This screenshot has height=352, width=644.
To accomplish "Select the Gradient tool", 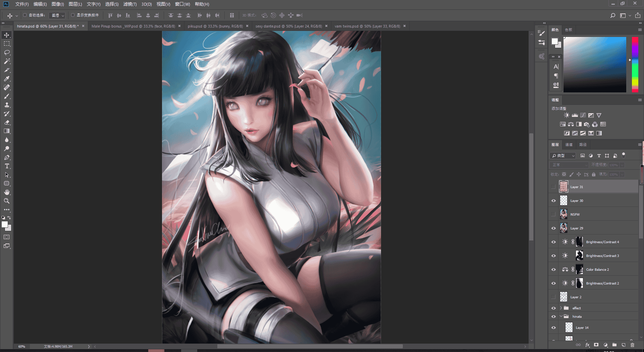I will click(x=7, y=131).
